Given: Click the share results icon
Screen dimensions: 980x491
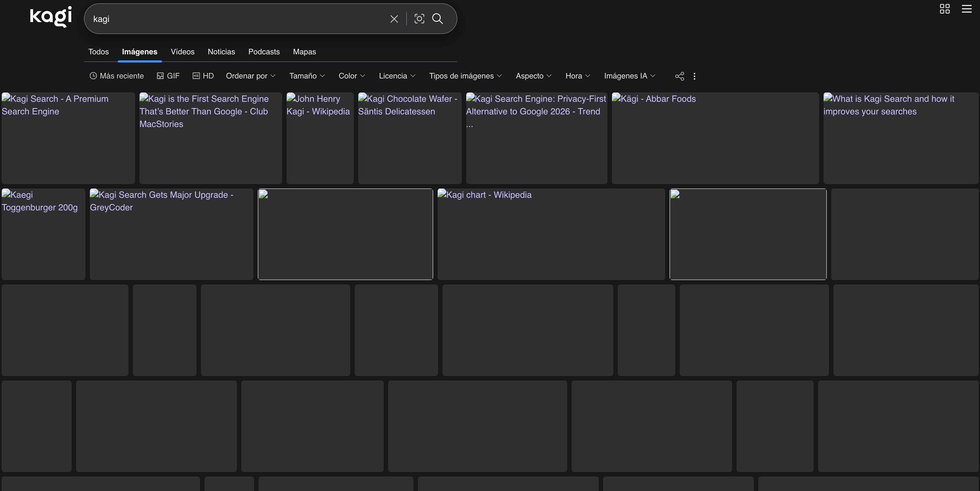Looking at the screenshot, I should (x=679, y=76).
